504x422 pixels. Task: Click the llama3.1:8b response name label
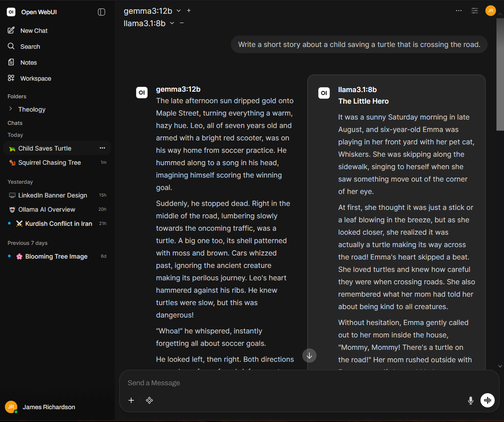357,89
